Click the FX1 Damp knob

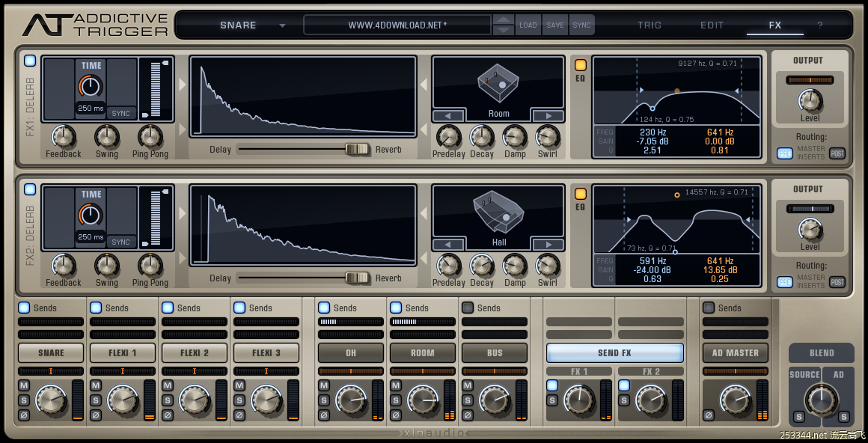tap(515, 136)
